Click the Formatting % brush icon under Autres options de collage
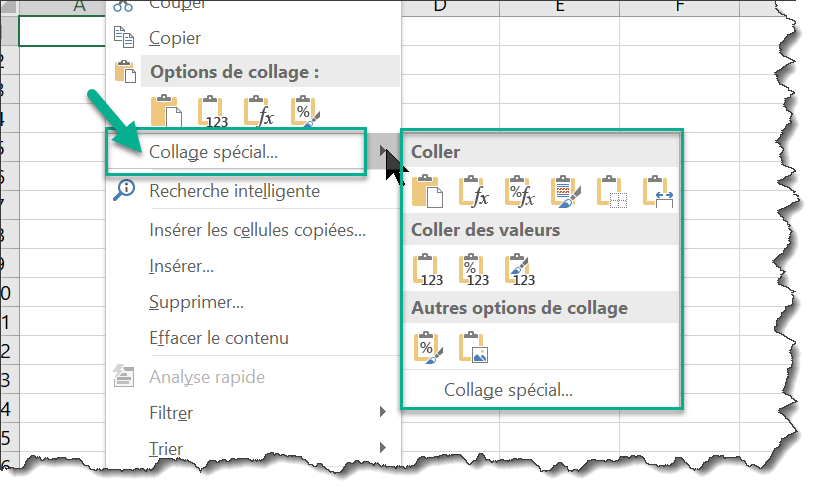Image resolution: width=820 pixels, height=497 pixels. point(428,347)
